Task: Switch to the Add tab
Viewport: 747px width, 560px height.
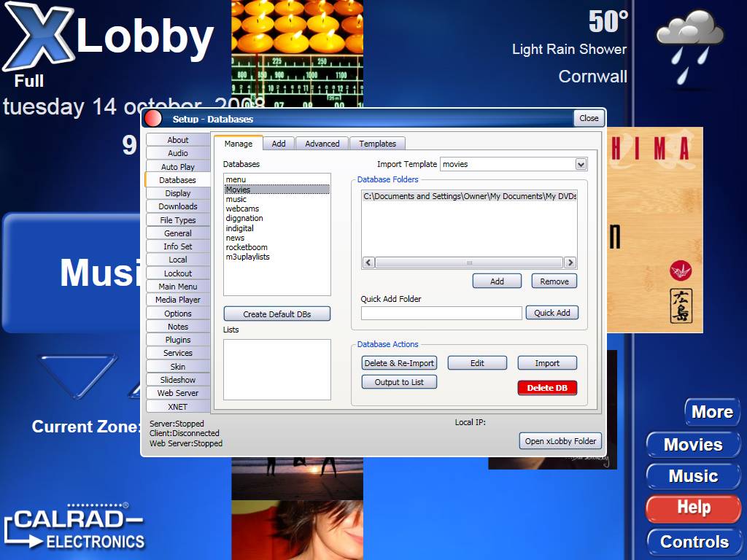Action: point(279,144)
